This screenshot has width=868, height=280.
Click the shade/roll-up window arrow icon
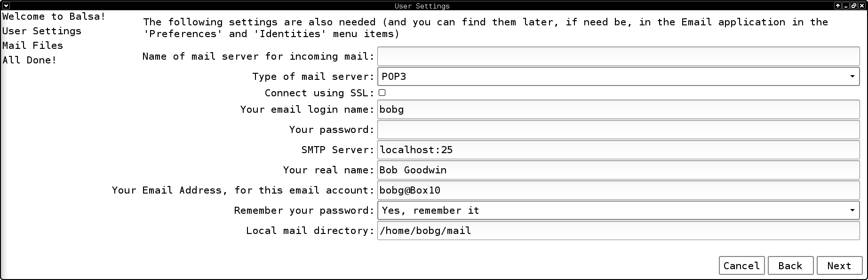(x=838, y=6)
